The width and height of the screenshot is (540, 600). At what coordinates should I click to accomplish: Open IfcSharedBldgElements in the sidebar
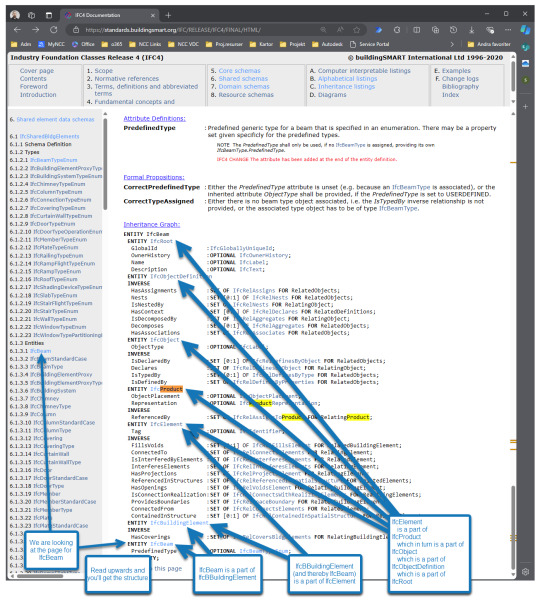click(49, 137)
